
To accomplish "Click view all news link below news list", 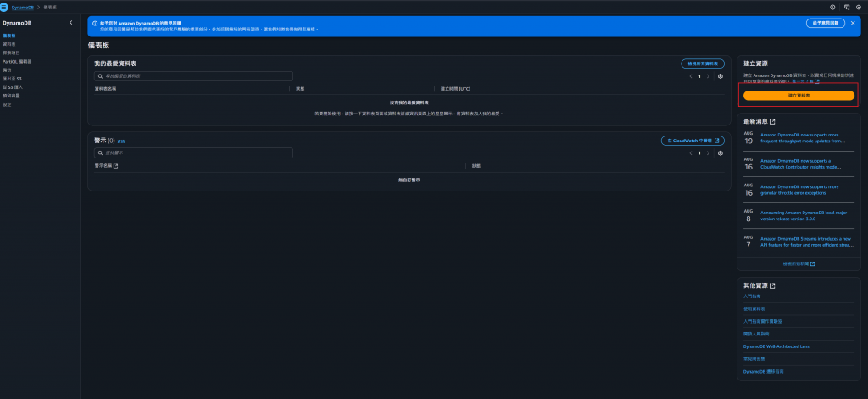I will [x=798, y=264].
